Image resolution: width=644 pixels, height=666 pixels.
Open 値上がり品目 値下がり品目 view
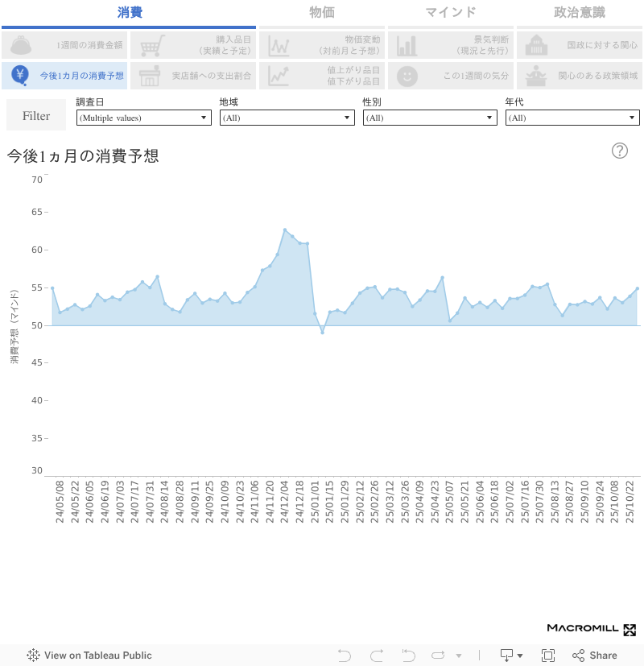pos(322,76)
